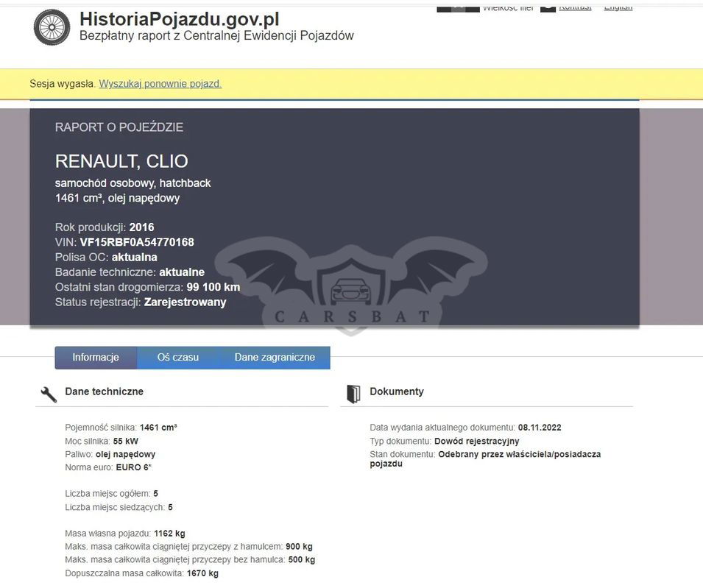Image resolution: width=703 pixels, height=588 pixels.
Task: Click the RENAULT, CLIO heading
Action: 121,161
